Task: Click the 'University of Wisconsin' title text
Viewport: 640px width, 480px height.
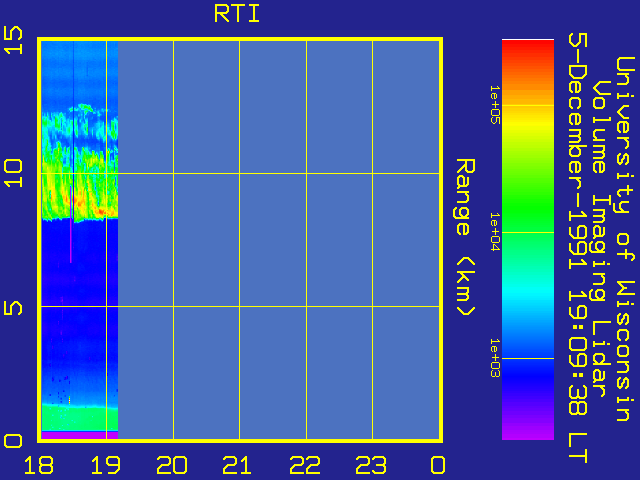Action: click(625, 239)
